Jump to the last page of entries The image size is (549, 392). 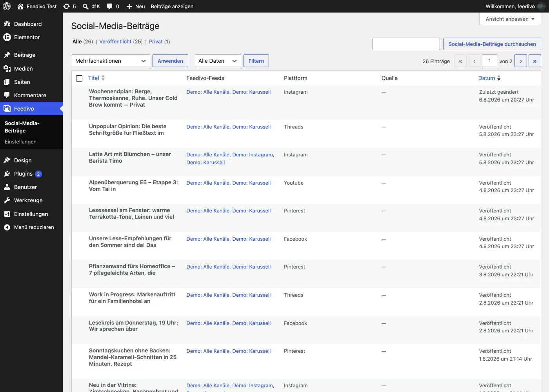click(535, 61)
